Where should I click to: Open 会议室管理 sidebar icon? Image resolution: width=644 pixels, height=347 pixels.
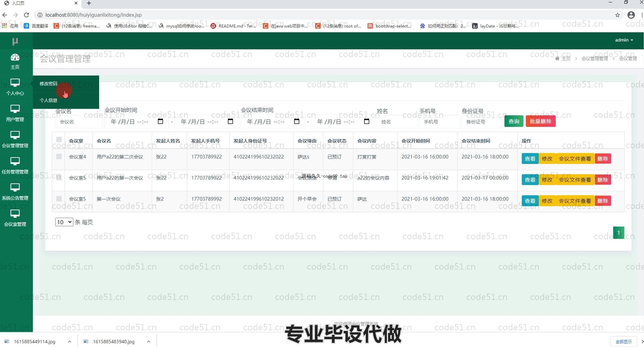[x=15, y=214]
